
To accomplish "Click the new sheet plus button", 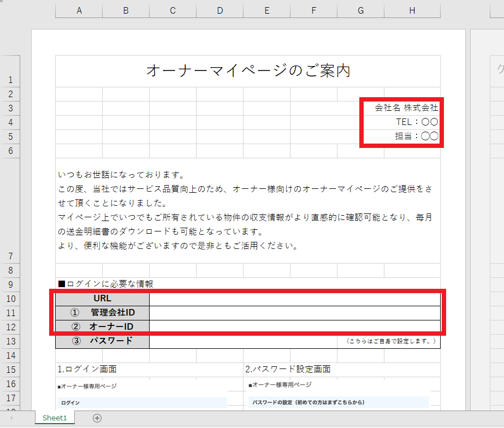I will click(97, 418).
